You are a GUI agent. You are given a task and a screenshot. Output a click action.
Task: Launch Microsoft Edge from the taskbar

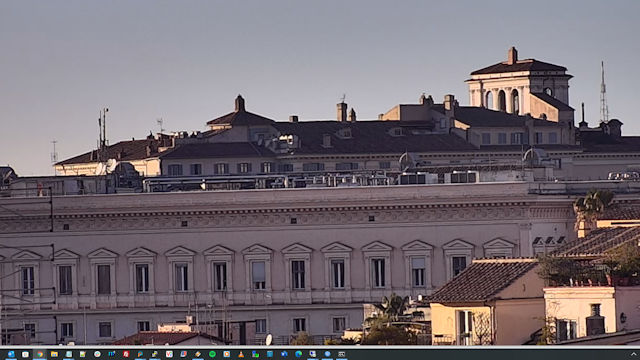coord(298,354)
